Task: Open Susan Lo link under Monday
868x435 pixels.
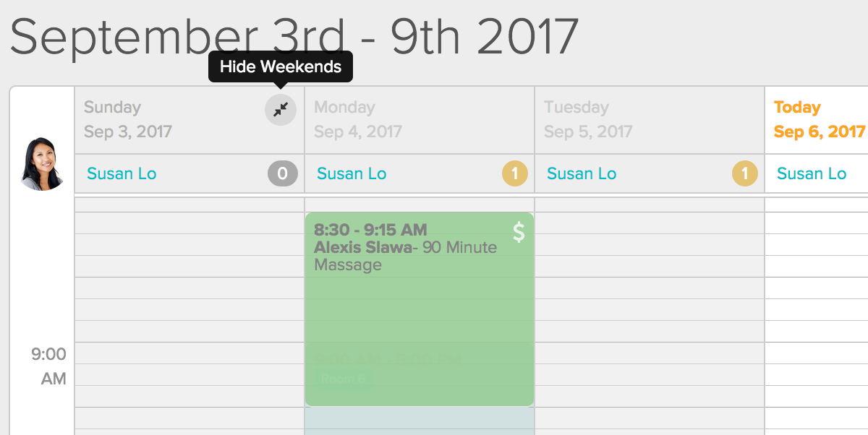Action: (352, 173)
